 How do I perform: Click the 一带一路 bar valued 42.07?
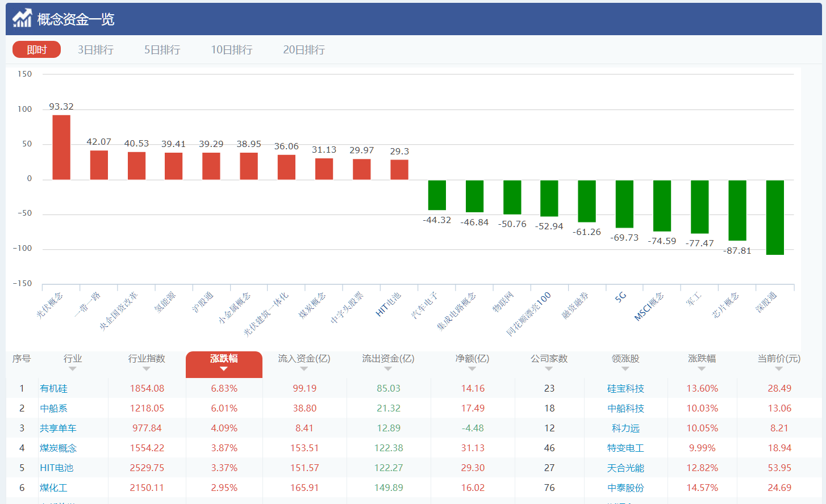pos(99,165)
